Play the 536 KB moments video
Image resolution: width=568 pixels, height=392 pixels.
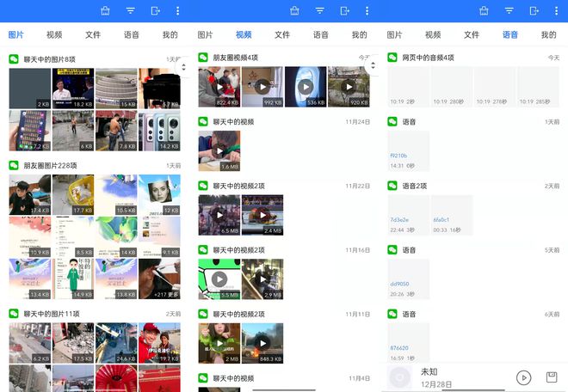click(x=306, y=87)
